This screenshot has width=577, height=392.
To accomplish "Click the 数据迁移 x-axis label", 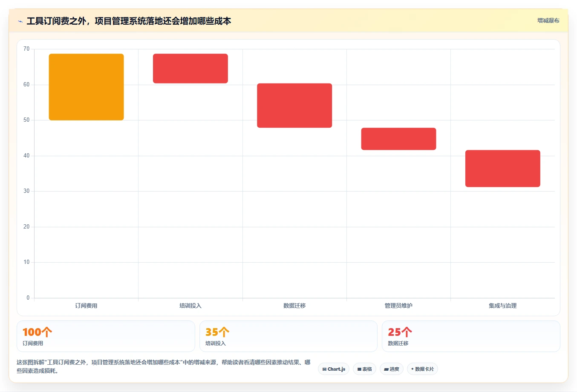I will [x=294, y=306].
